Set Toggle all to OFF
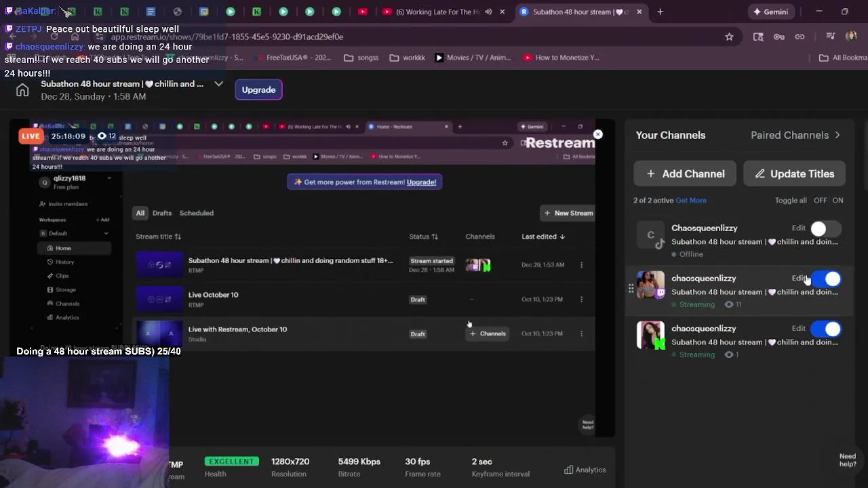868x488 pixels. [x=821, y=201]
